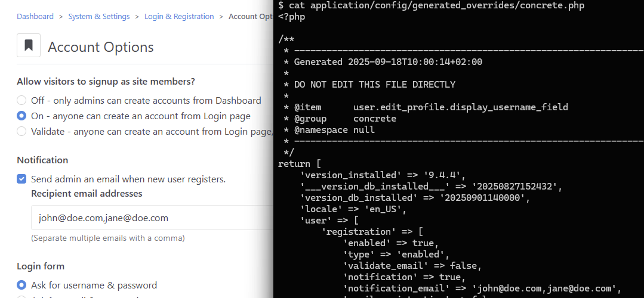Open Login & Registration breadcrumb link
The width and height of the screenshot is (644, 298).
pyautogui.click(x=179, y=17)
